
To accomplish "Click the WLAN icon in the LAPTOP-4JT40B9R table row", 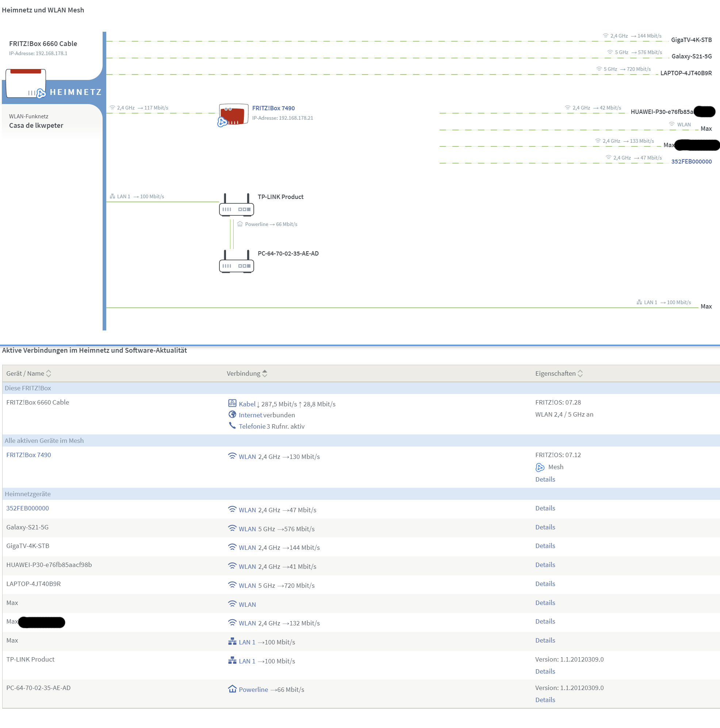I will click(x=233, y=585).
